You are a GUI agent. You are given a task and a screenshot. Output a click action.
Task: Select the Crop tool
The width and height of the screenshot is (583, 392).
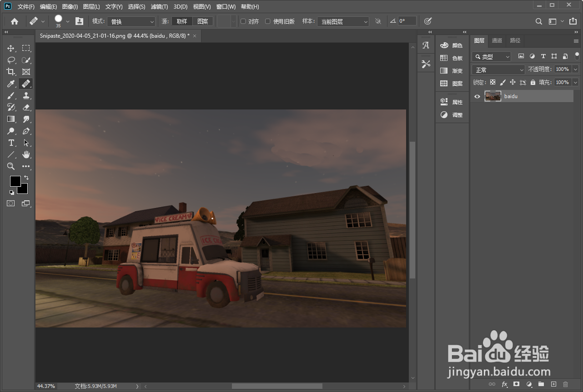pos(11,72)
